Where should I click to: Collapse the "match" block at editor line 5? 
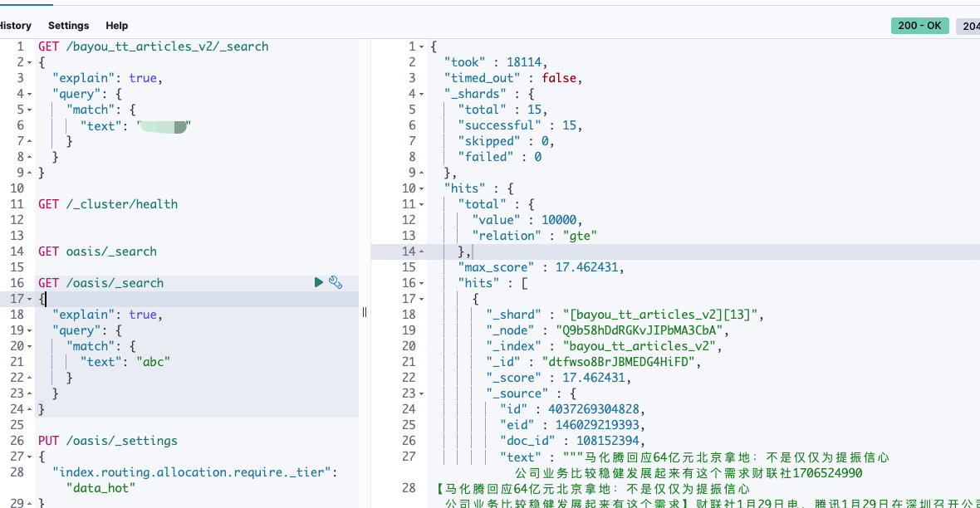[x=29, y=110]
